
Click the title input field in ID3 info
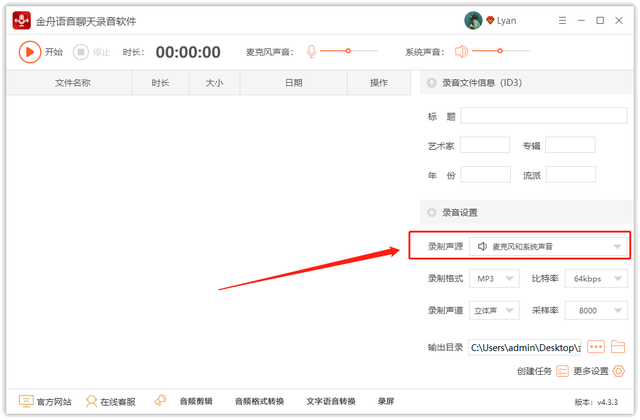pos(544,116)
